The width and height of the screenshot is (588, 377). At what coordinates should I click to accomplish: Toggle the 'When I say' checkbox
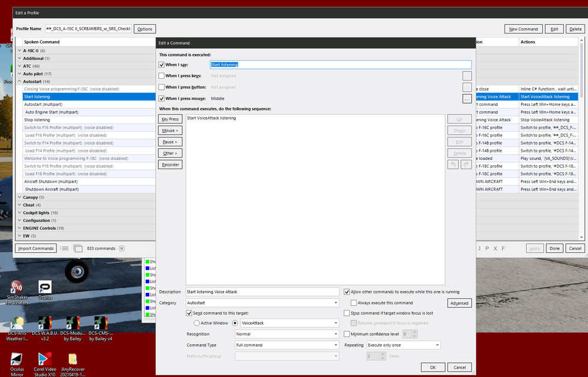[x=162, y=65]
